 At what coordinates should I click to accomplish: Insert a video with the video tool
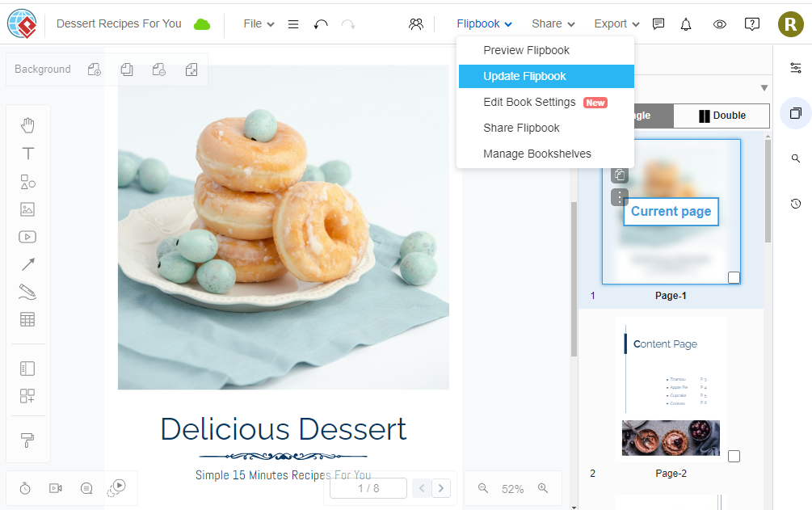coord(27,237)
